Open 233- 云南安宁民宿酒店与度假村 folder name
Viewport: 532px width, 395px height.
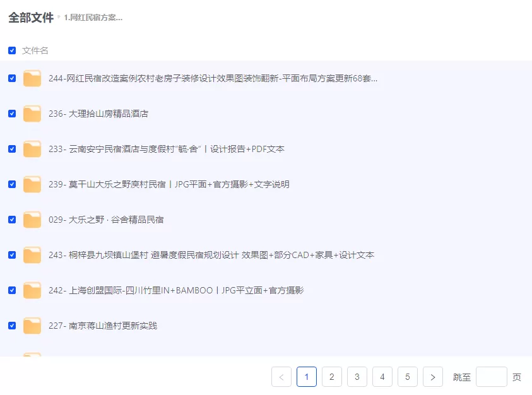coord(167,149)
